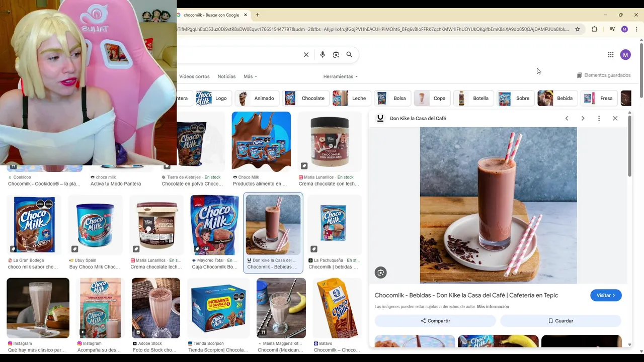Open the Batavo Choco Milk carton thumbnail

338,308
